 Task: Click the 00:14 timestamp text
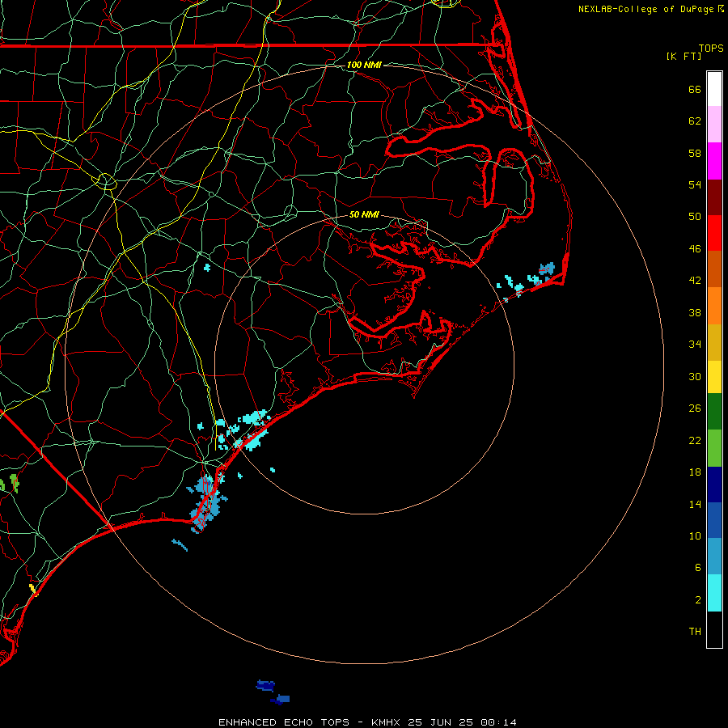(498, 722)
